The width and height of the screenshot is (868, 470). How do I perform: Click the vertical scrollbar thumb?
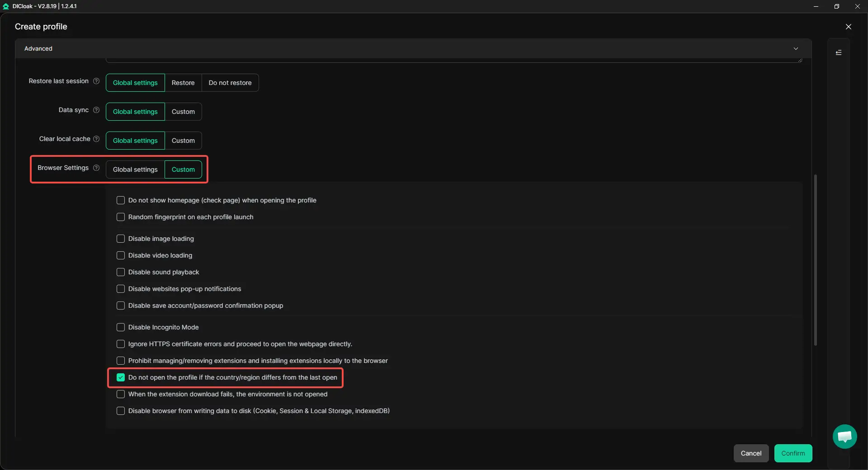(816, 260)
